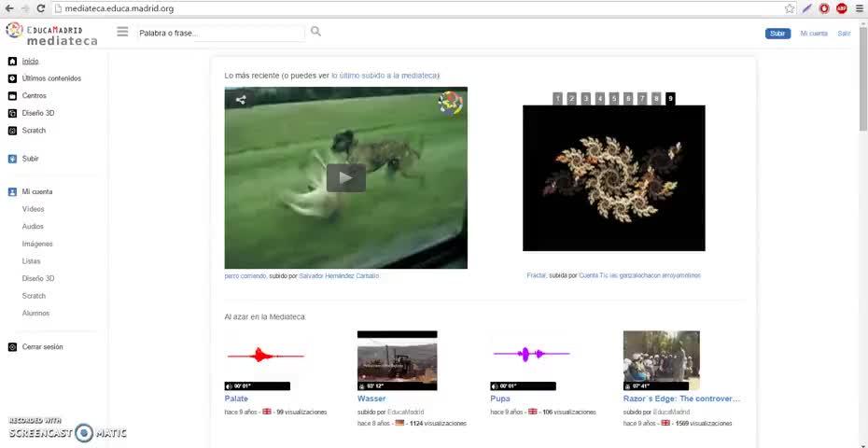
Task: Click the Últimos contenidos icon
Action: coord(12,78)
